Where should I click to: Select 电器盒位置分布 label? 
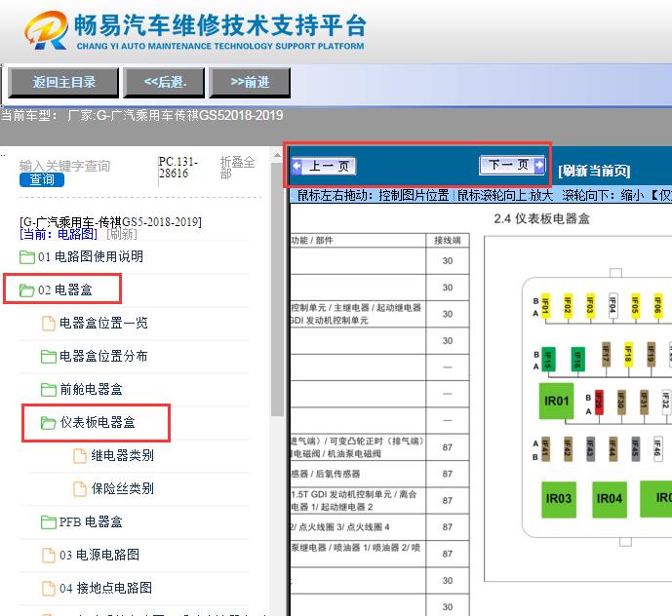[x=103, y=356]
